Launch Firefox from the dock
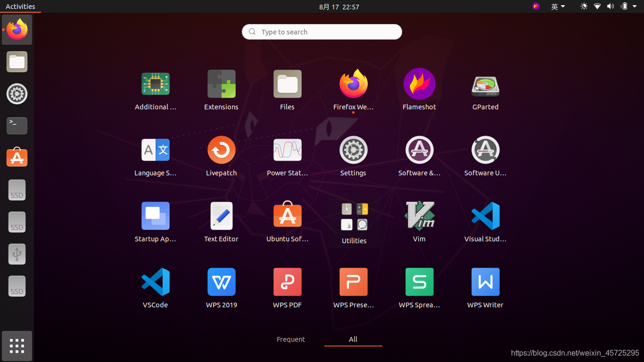 click(17, 30)
